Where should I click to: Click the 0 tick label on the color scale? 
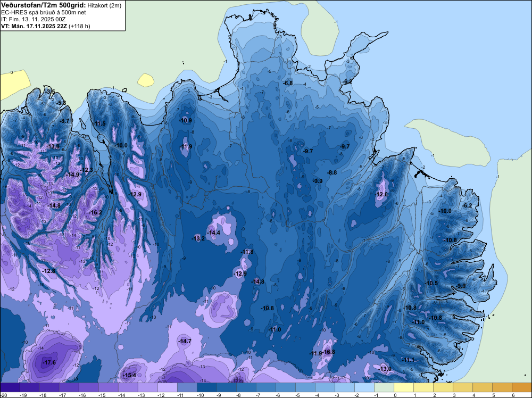tap(395, 395)
